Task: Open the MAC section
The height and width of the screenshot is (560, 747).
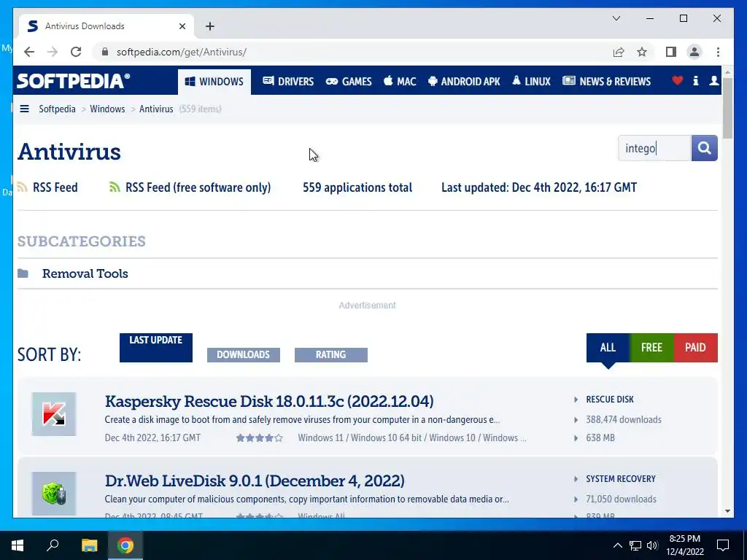Action: (400, 82)
